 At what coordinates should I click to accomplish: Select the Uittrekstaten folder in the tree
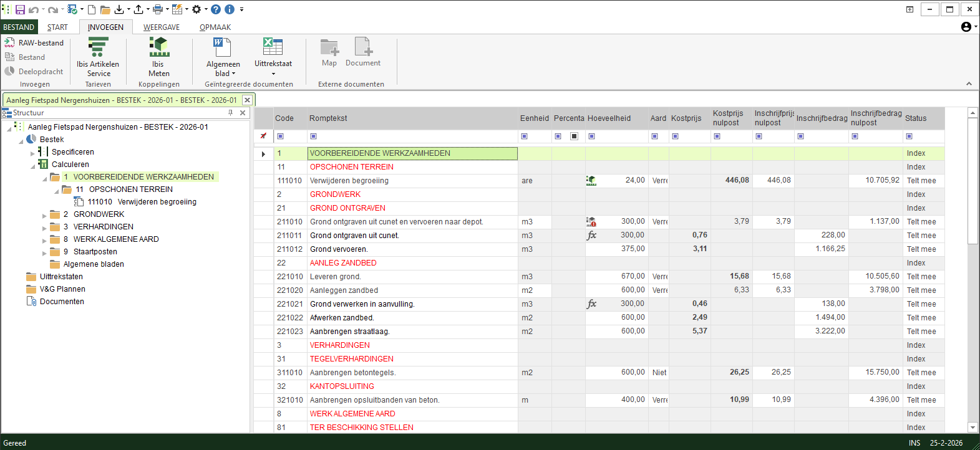[x=61, y=277]
